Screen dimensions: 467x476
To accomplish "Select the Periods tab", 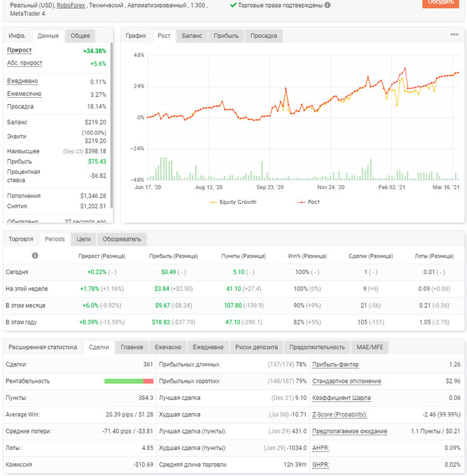I will tap(55, 239).
